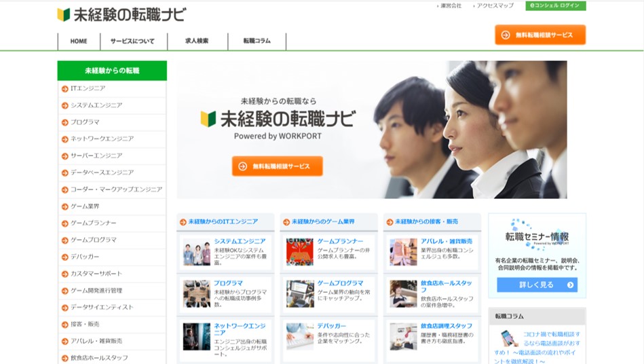Viewport: 644px width, 364px height.
Task: Click arrow icon beside ネットワークエンジニア in sidebar
Action: pyautogui.click(x=65, y=139)
